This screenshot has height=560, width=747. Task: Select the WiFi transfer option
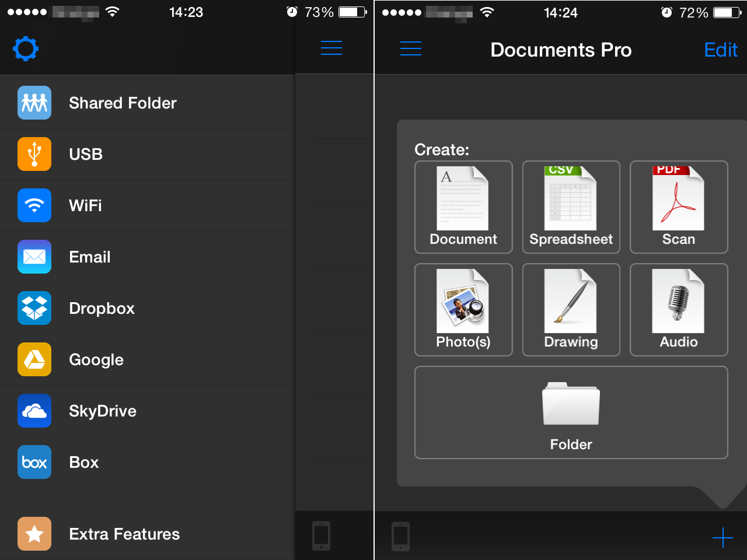coord(147,205)
